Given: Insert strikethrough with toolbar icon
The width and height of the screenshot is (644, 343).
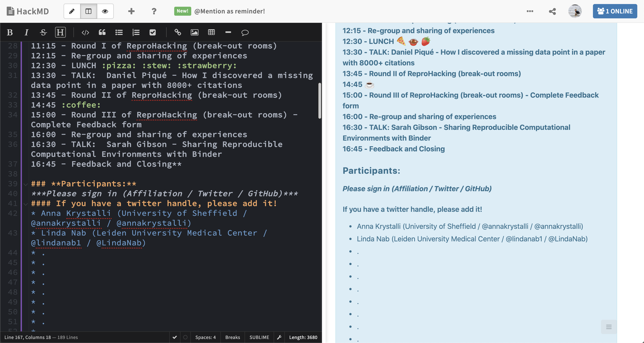Looking at the screenshot, I should (x=43, y=32).
